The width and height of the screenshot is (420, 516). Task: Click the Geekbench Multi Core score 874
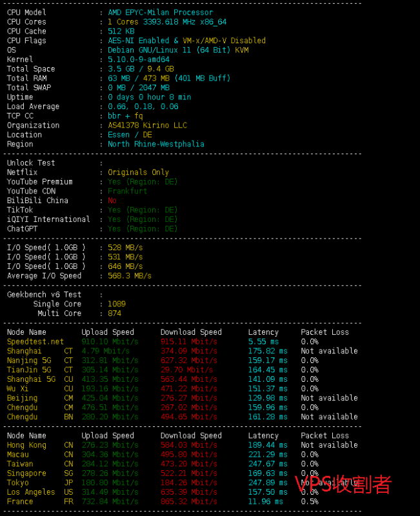click(114, 313)
